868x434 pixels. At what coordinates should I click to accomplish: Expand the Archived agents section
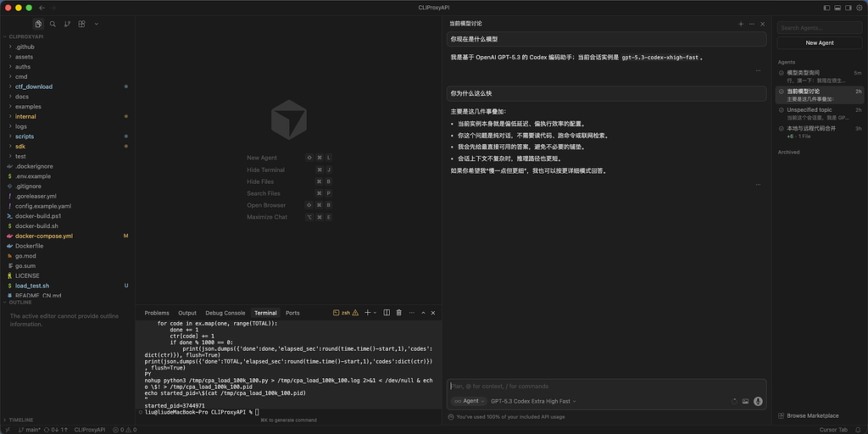pos(788,153)
